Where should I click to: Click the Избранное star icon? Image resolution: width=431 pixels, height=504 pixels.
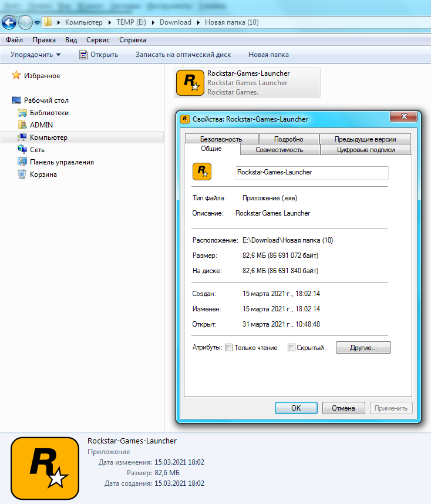click(16, 75)
